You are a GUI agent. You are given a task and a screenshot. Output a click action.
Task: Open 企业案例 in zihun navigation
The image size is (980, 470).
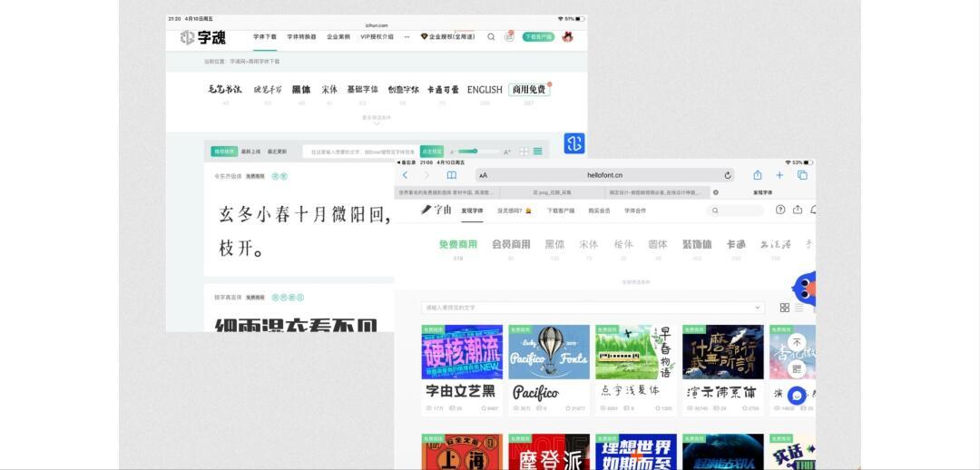pyautogui.click(x=338, y=37)
